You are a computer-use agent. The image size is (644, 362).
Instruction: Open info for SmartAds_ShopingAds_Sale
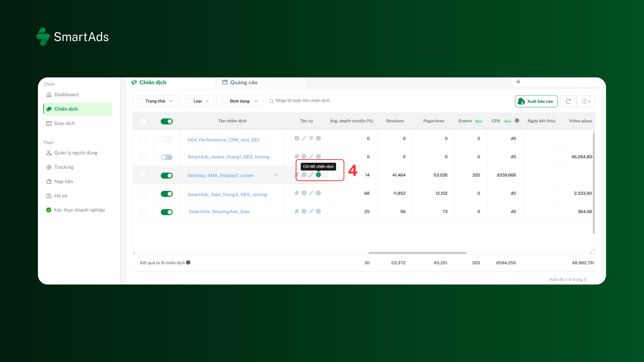[318, 211]
